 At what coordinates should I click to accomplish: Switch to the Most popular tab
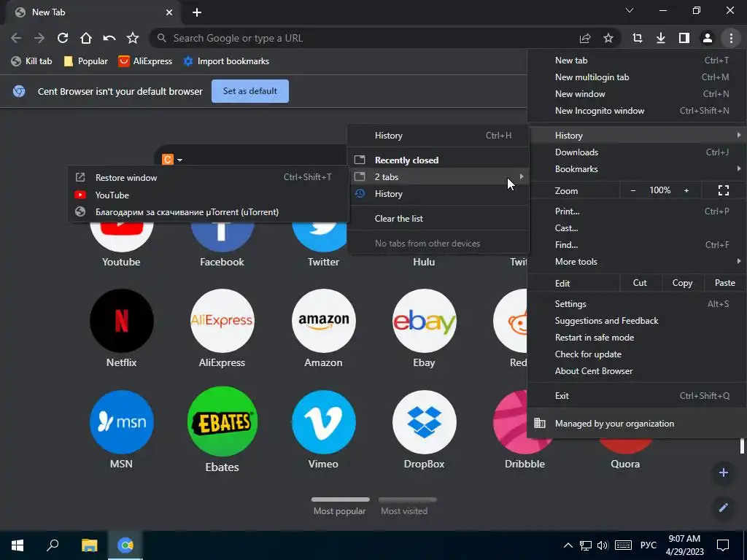[x=340, y=507]
